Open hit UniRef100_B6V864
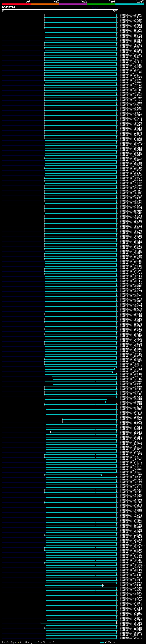Viewport: 146px width, 644px height. pyautogui.click(x=131, y=27)
